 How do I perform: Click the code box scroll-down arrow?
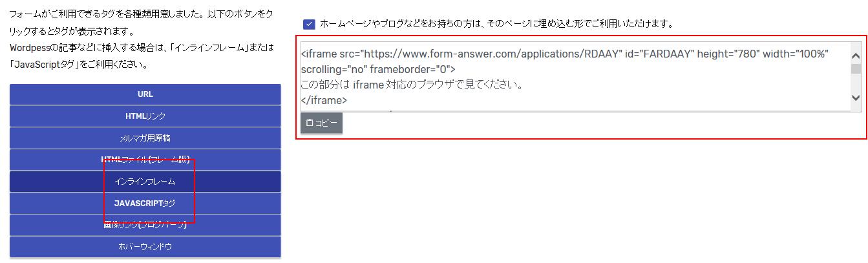point(856,98)
